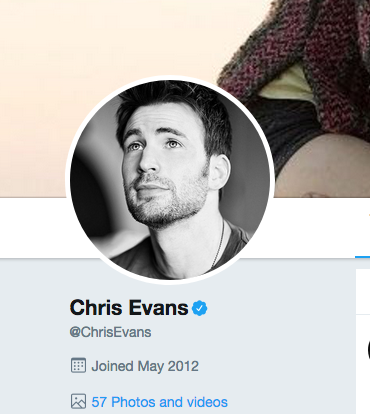Image resolution: width=370 pixels, height=414 pixels.
Task: Click the number 57 in the media link
Action: [99, 402]
